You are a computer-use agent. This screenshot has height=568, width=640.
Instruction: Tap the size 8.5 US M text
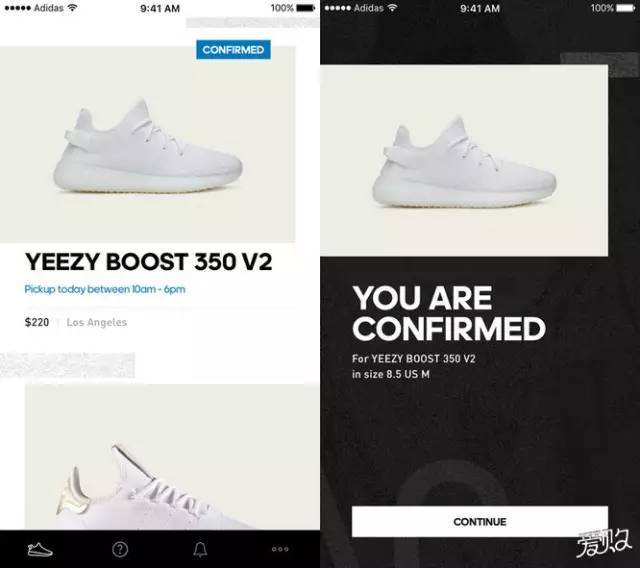point(391,374)
